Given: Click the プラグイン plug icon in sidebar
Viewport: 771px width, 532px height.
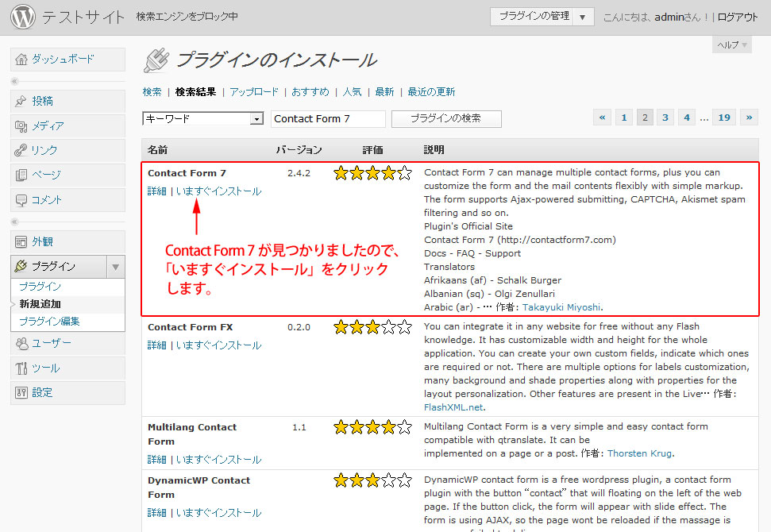Looking at the screenshot, I should [x=21, y=267].
